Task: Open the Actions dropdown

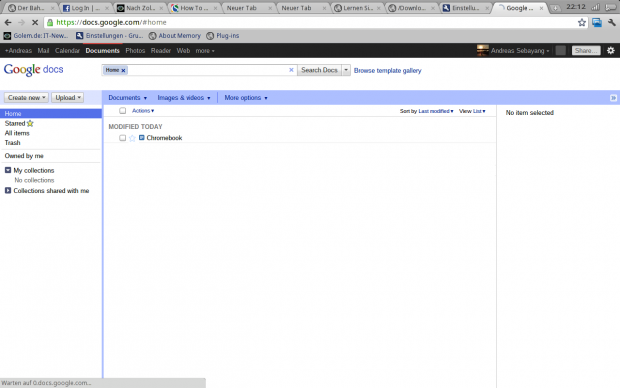Action: [143, 111]
